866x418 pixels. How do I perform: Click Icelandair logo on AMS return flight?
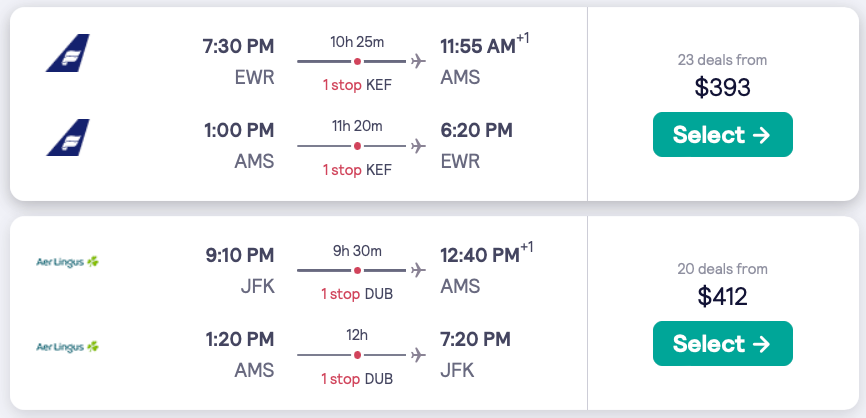point(67,137)
